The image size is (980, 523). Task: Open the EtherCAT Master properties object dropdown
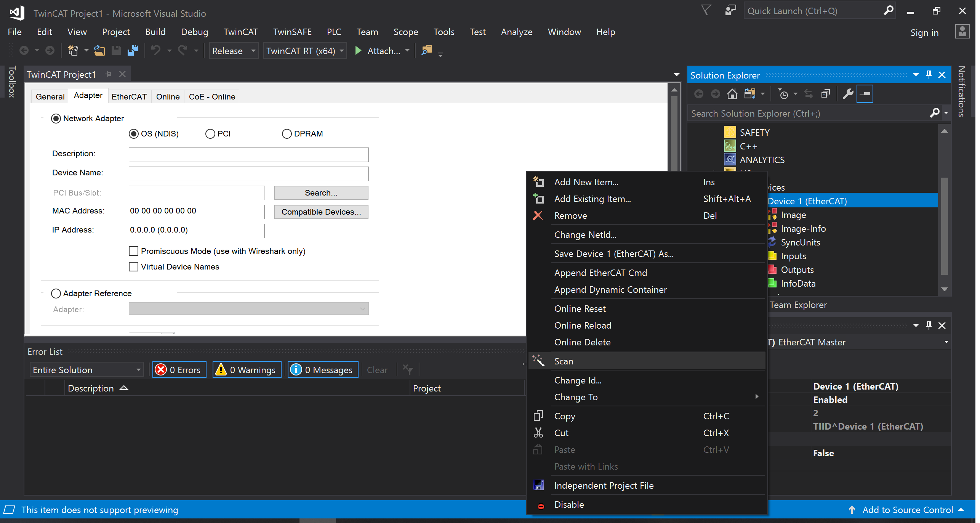click(x=946, y=342)
